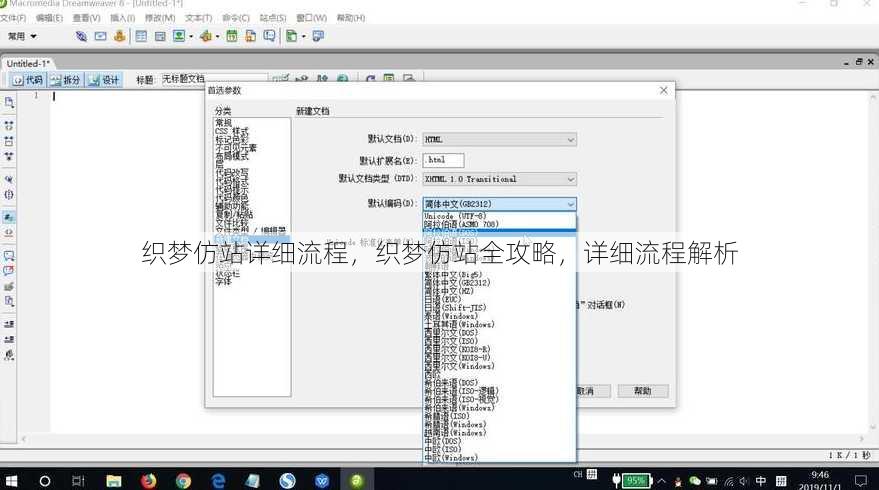Screen dimensions: 879x490
Task: Open the 文本(T) menu
Action: pyautogui.click(x=198, y=18)
